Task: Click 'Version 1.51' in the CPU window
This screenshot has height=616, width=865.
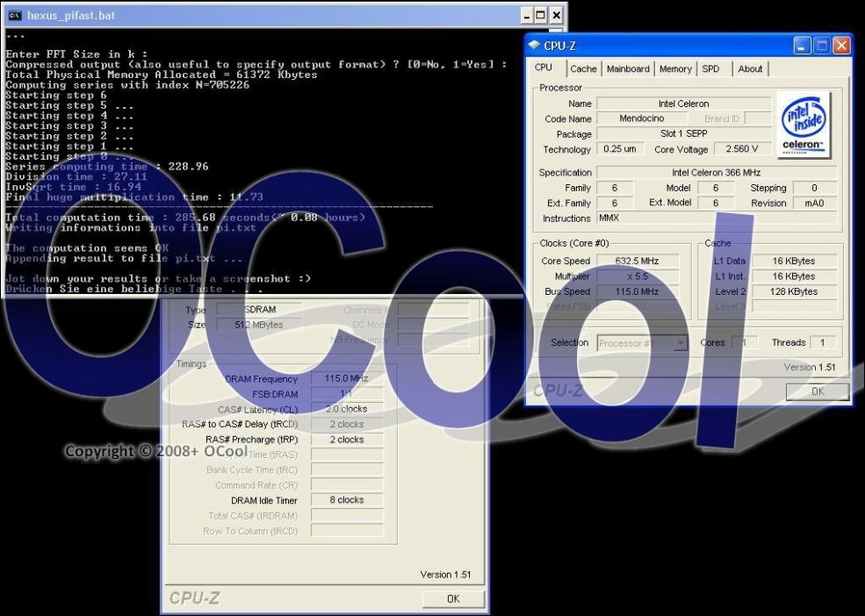Action: click(x=810, y=368)
